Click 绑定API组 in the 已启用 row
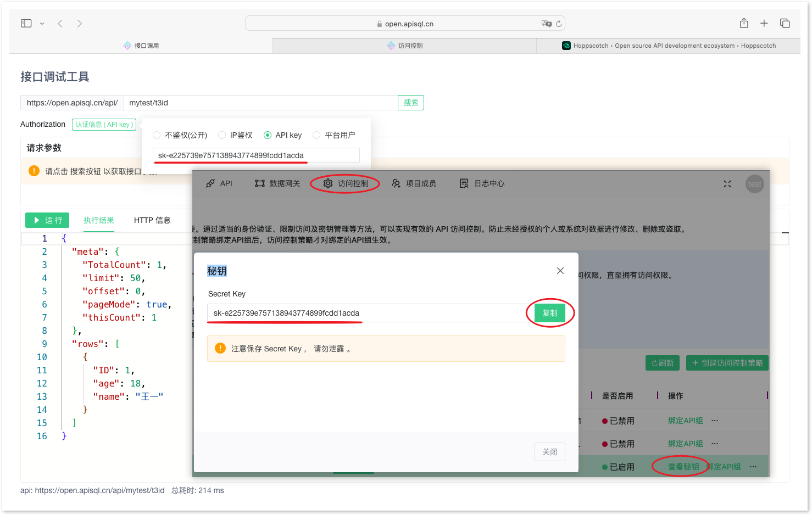This screenshot has width=812, height=515. (724, 467)
